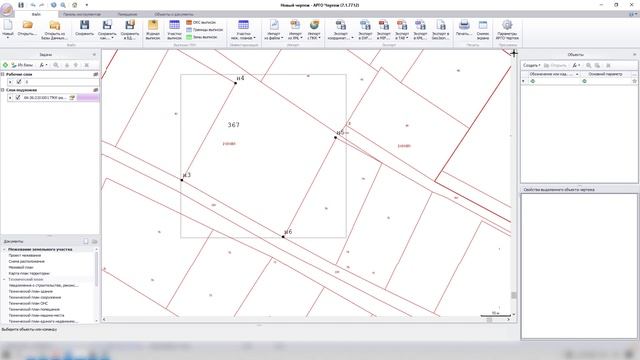The image size is (640, 360).
Task: Click Импорт с ПКК globe icon
Action: click(314, 25)
